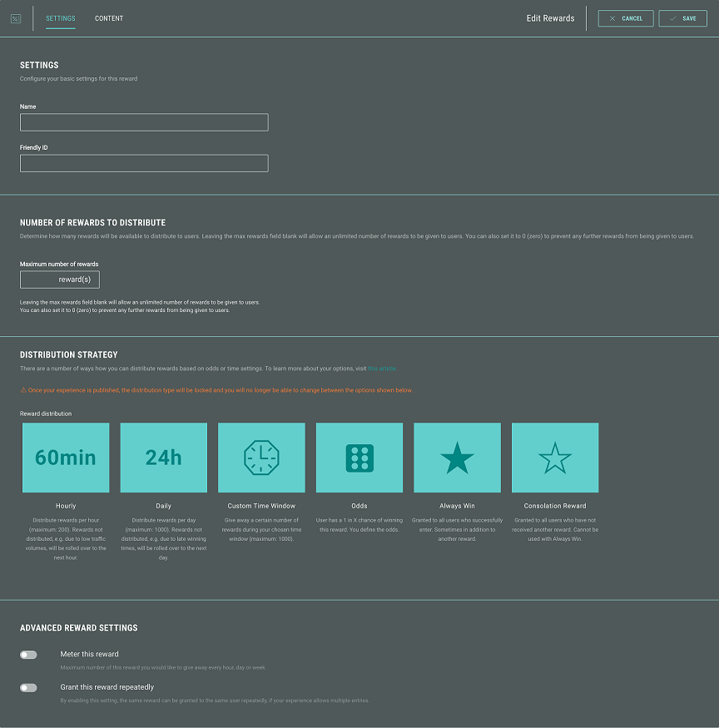719x728 pixels.
Task: Choose the Always Win filled star tile
Action: (x=457, y=458)
